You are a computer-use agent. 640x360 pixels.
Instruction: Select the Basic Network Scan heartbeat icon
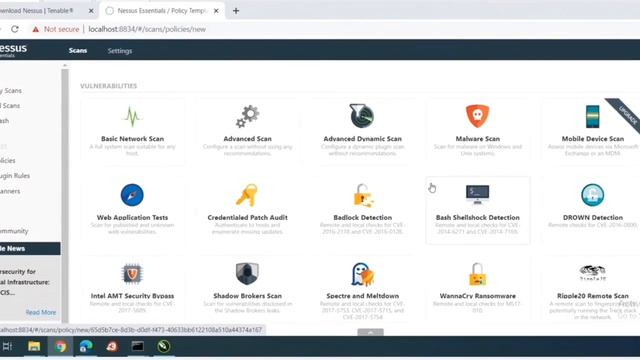(x=132, y=117)
